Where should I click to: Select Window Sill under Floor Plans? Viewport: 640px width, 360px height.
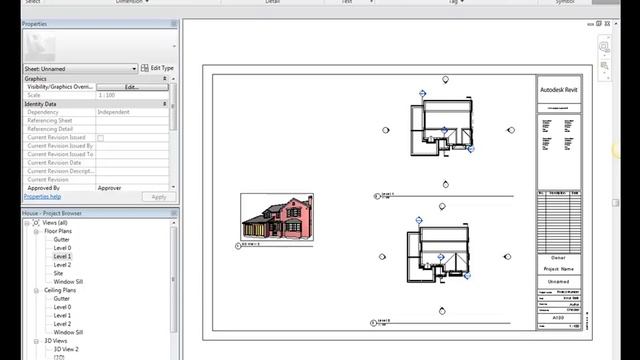[68, 282]
